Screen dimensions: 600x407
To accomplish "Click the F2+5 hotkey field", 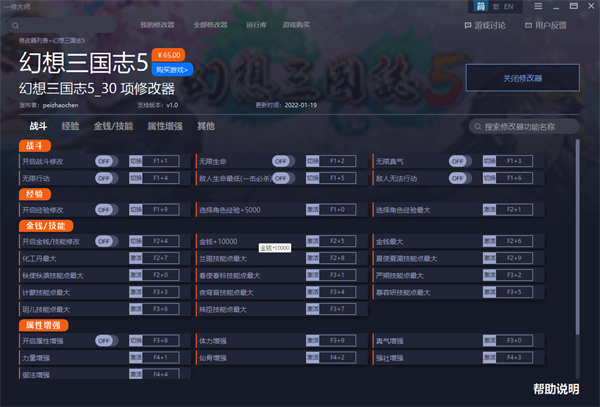I will coord(337,241).
